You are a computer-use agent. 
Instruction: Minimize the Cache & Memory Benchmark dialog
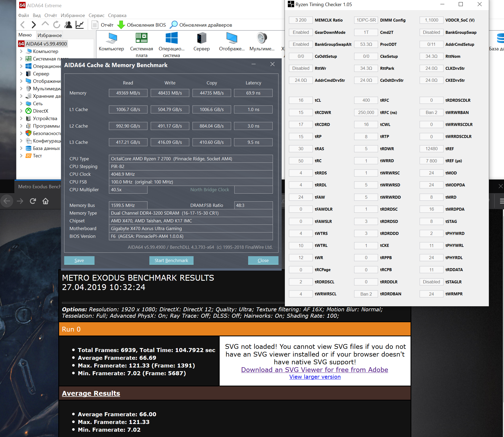[253, 64]
